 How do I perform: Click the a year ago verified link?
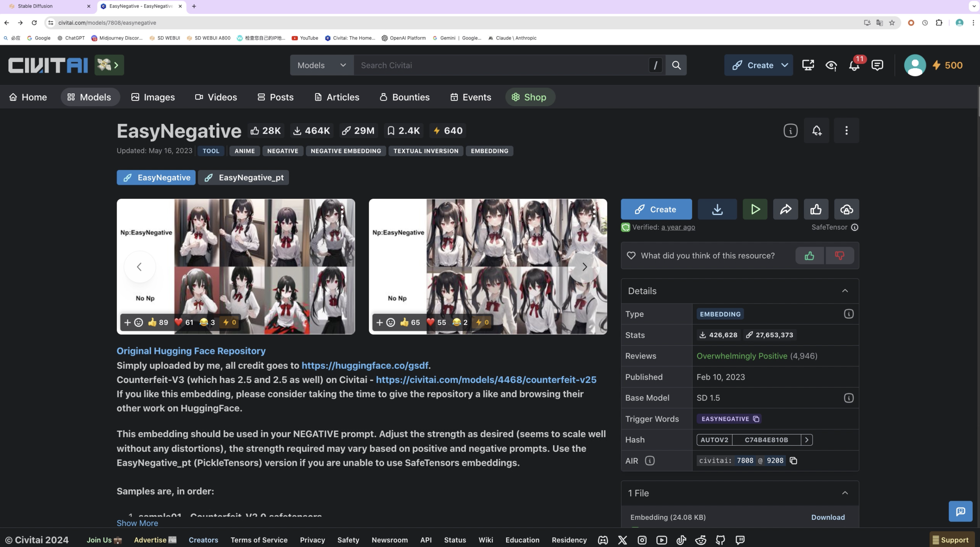[x=678, y=227]
